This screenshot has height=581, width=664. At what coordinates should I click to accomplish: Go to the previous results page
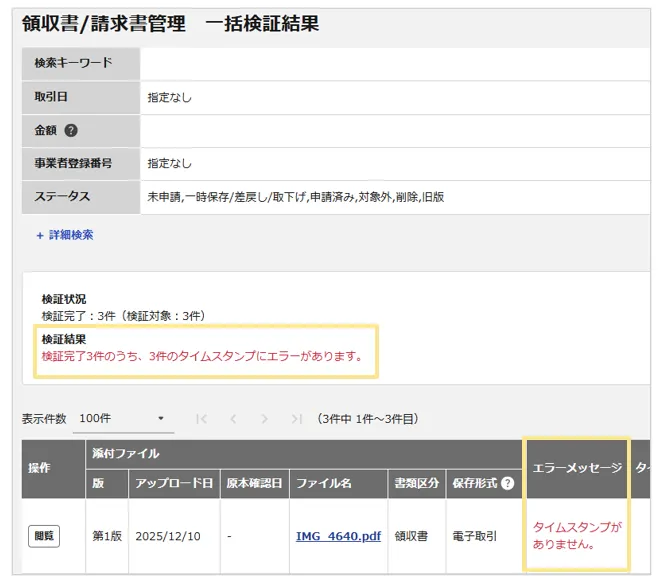coord(233,418)
